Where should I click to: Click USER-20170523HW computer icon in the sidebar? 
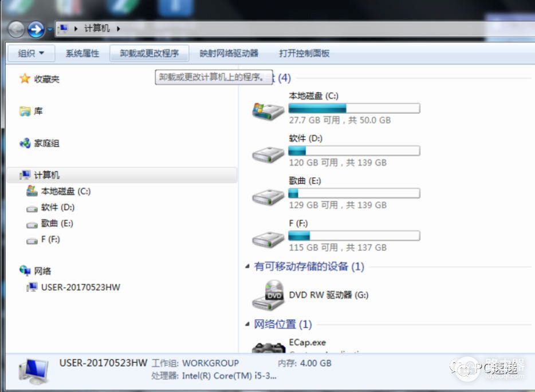coord(32,287)
